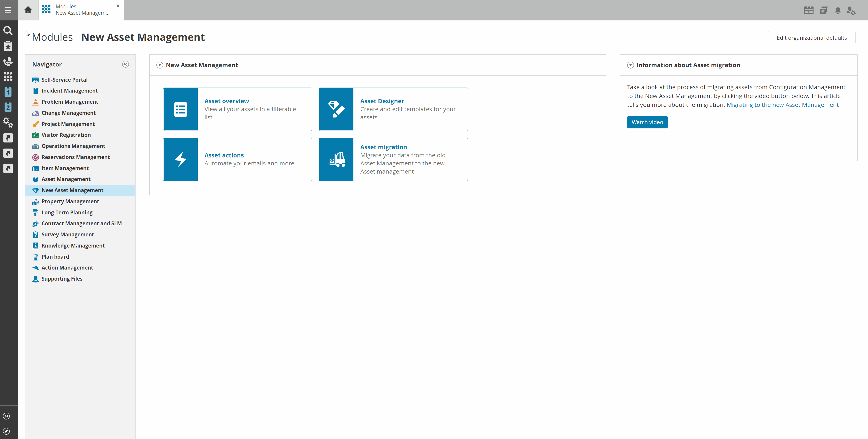Click the second shortcut arrow sidebar icon
The image size is (868, 439).
tap(8, 153)
